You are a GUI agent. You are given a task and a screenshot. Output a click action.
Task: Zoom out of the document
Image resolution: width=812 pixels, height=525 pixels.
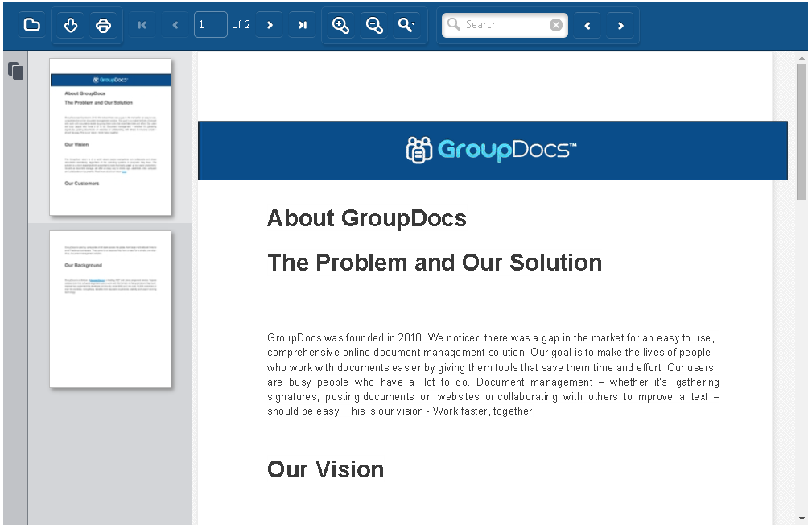[374, 25]
